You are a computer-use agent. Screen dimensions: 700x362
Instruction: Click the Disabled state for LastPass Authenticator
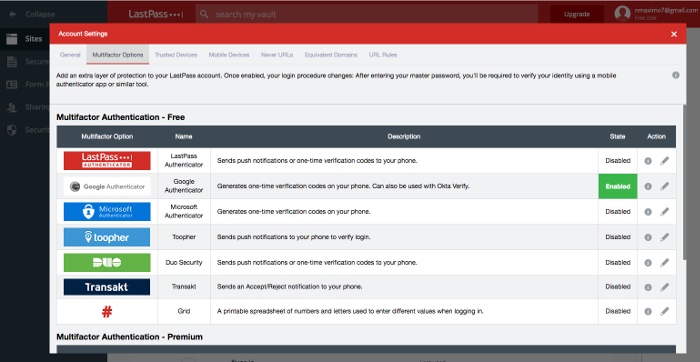click(617, 161)
